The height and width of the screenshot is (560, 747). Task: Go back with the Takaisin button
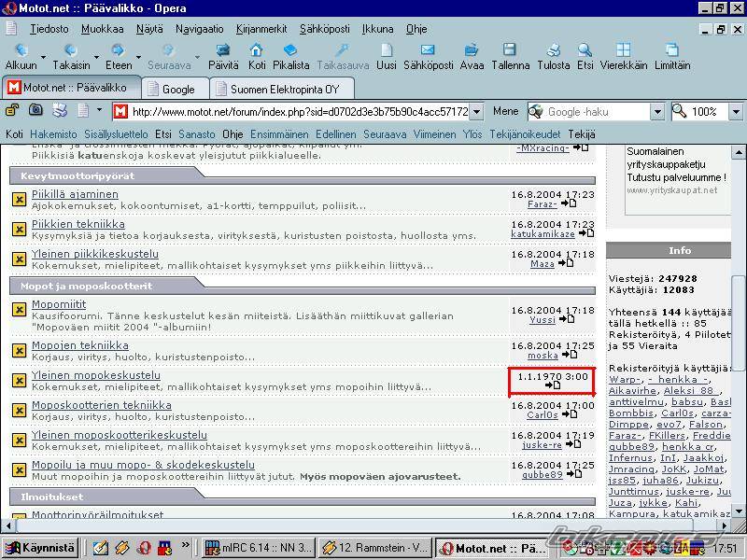tap(71, 50)
